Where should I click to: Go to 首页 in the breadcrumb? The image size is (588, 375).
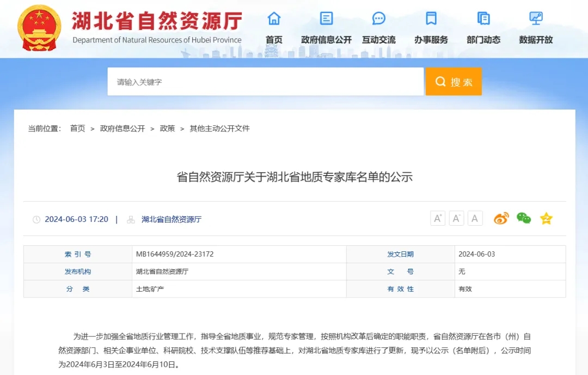[77, 129]
